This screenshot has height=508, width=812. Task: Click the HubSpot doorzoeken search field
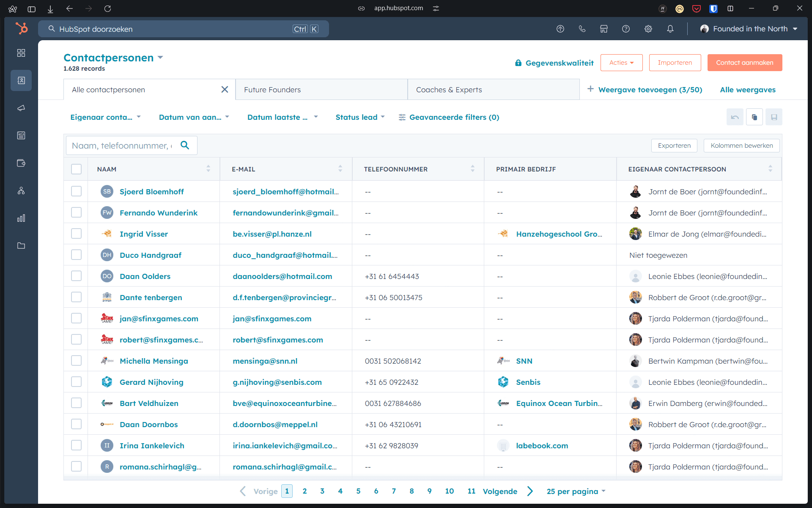(x=184, y=29)
